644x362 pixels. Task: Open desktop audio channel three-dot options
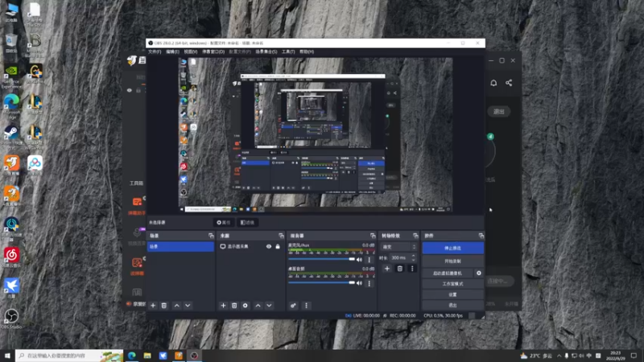[x=369, y=283]
